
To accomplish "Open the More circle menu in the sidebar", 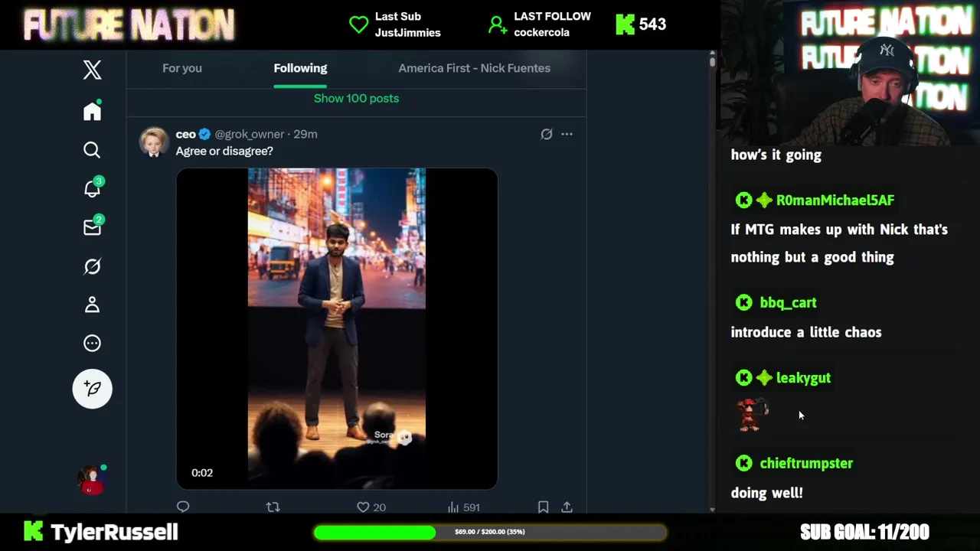I will pyautogui.click(x=92, y=343).
